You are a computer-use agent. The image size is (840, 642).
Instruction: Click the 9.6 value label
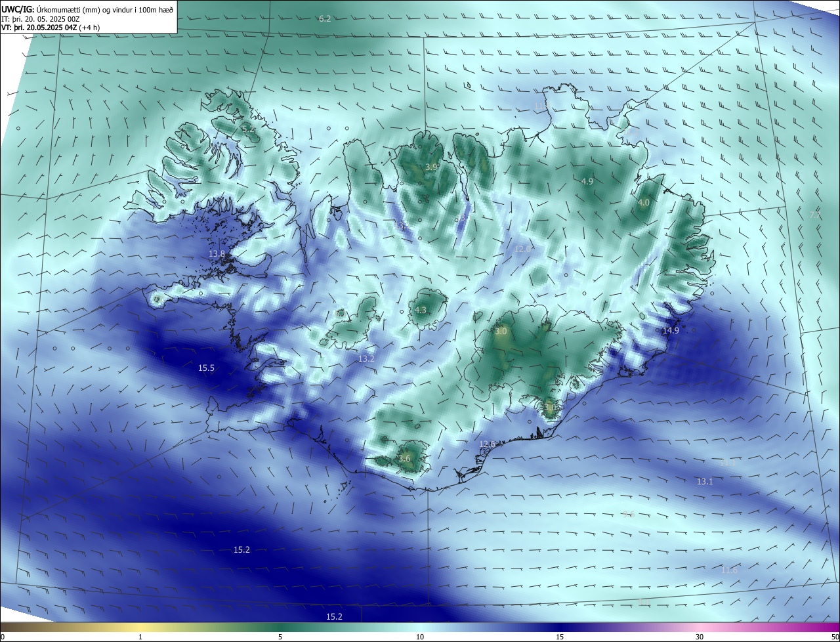[x=628, y=514]
